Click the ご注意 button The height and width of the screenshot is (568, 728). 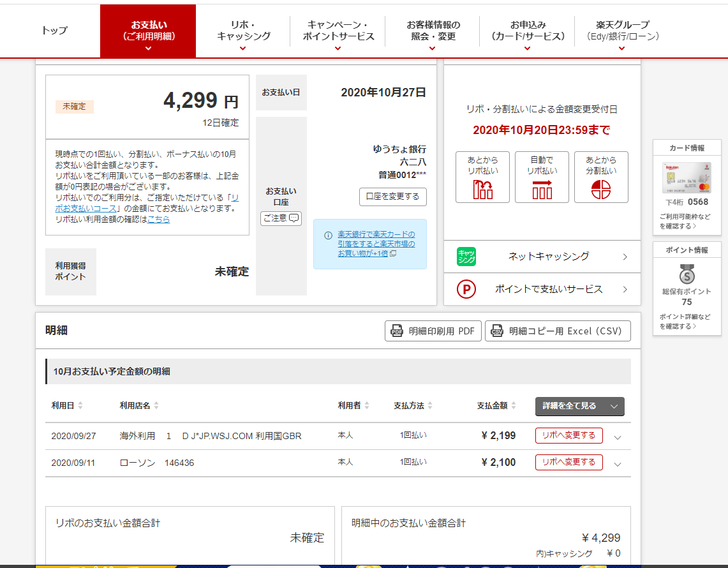281,218
